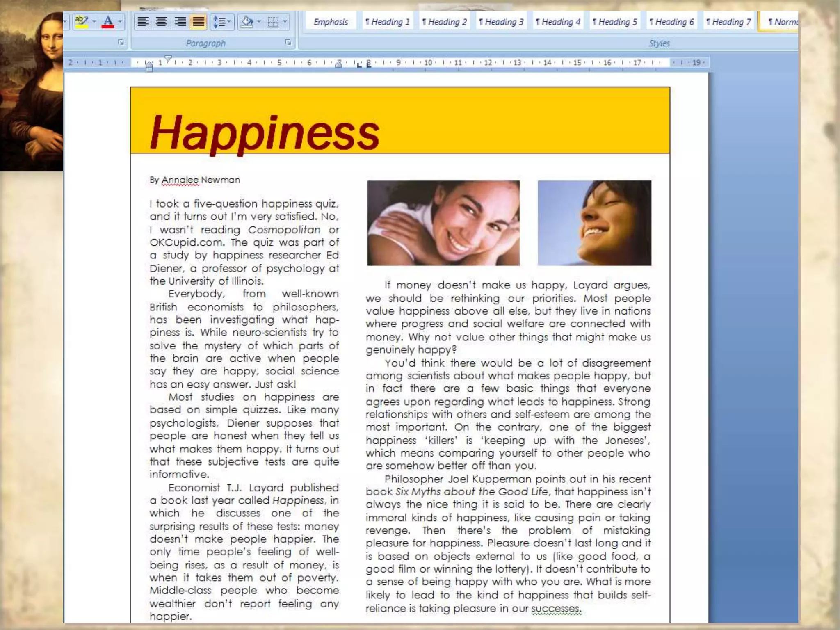840x630 pixels.
Task: Click the text highlight color icon
Action: tap(81, 21)
